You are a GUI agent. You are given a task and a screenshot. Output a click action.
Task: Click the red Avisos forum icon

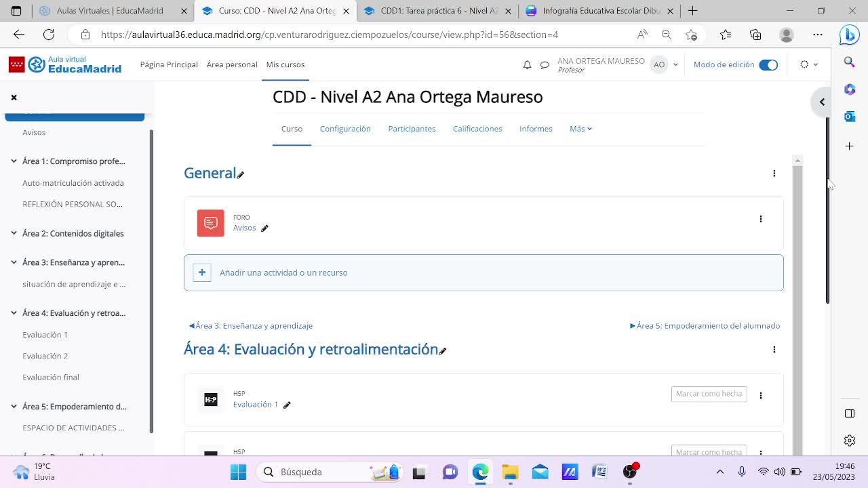point(210,223)
